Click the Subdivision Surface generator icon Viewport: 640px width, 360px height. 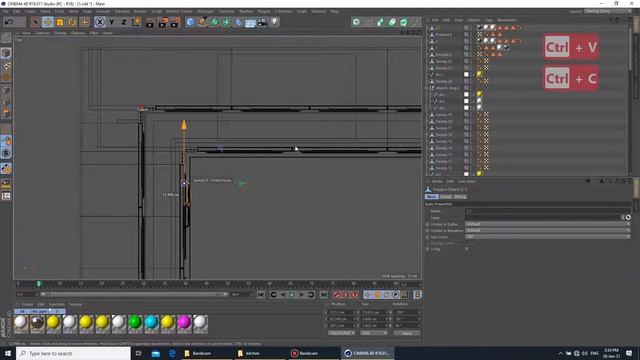(x=214, y=22)
